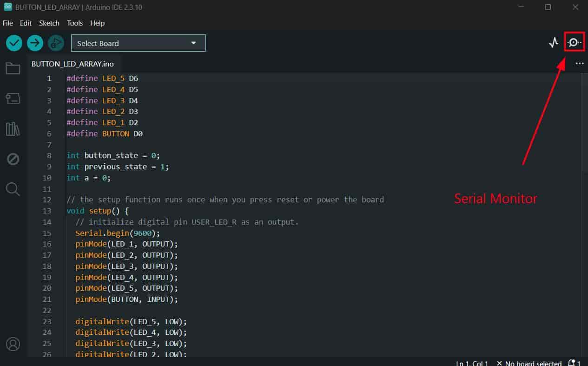
Task: Click the comment about the setup function
Action: [225, 200]
